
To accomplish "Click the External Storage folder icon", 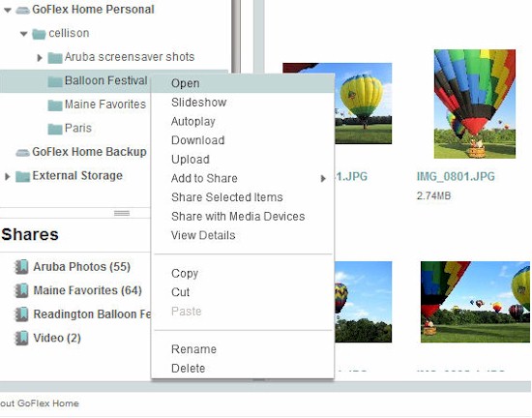I will [x=23, y=176].
